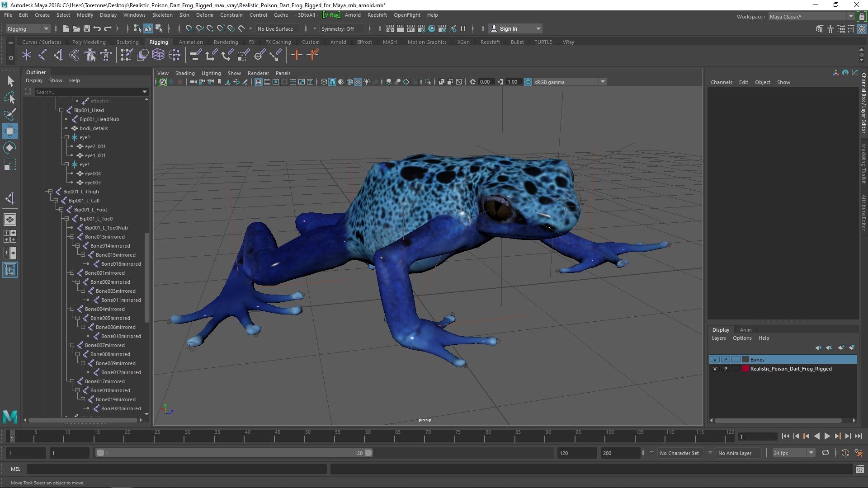Activate the Paint Selection tool
The width and height of the screenshot is (868, 488).
point(10,114)
